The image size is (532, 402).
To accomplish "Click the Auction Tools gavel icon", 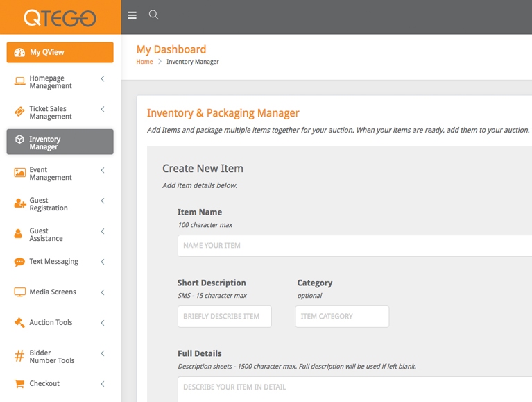I will (x=19, y=323).
